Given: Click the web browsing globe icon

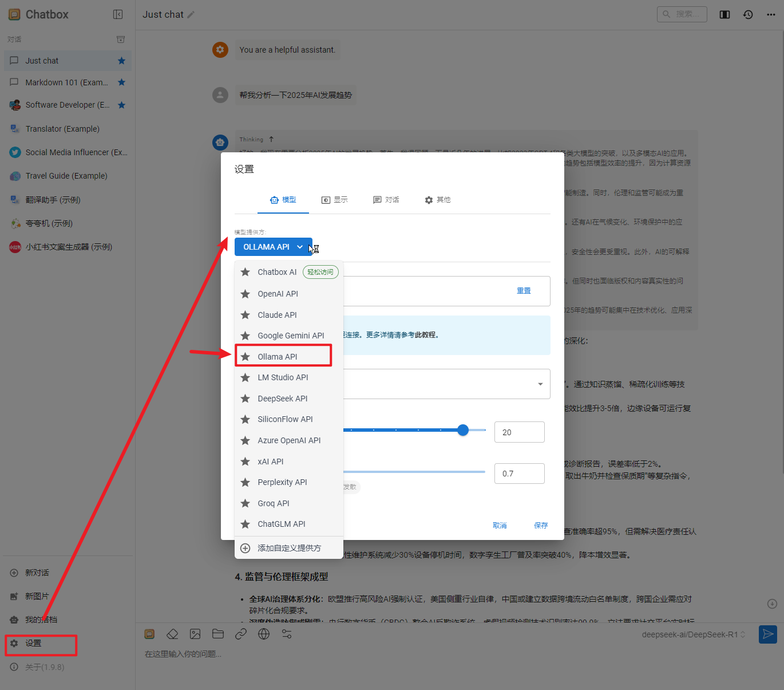Looking at the screenshot, I should tap(264, 634).
